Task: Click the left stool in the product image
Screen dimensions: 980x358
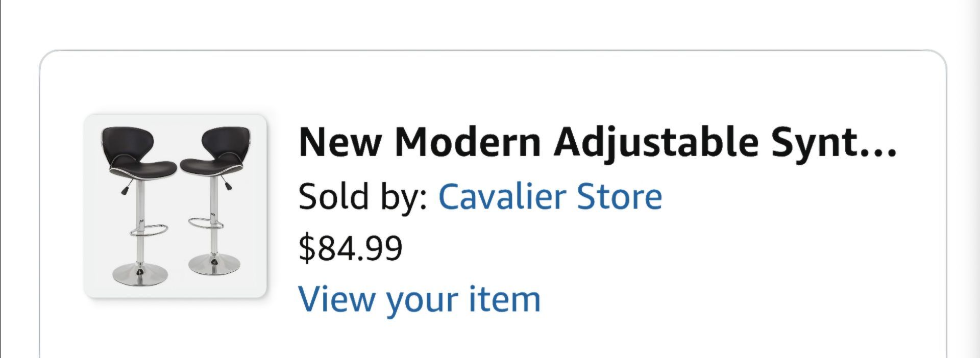Action: 138,206
